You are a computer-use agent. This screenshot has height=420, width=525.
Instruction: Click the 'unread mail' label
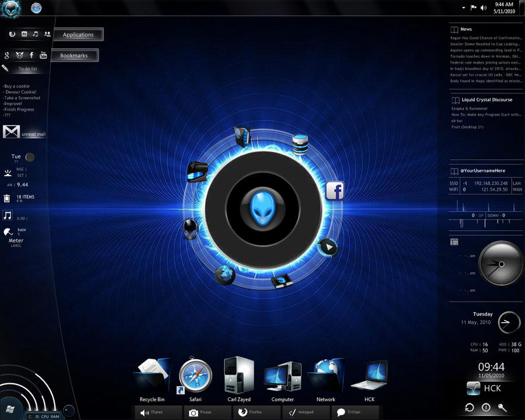(33, 134)
